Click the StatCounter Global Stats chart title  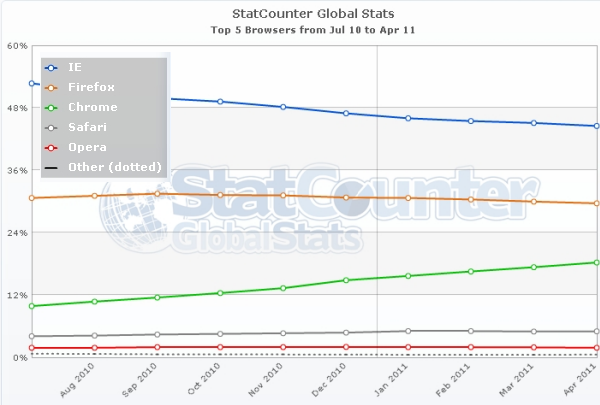(299, 14)
